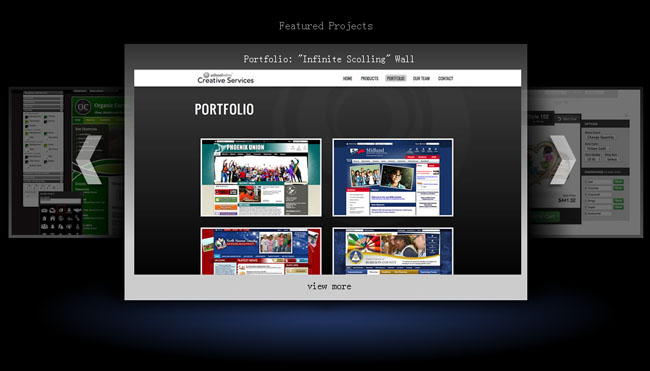This screenshot has width=650, height=371.
Task: Click the large PORTFOLIO page heading
Action: [x=224, y=109]
